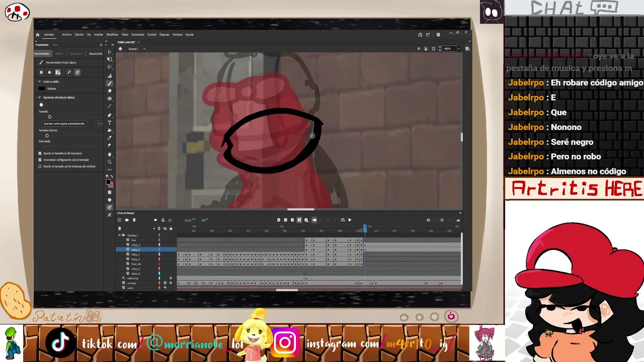Select the Free Transform tool
The image size is (644, 362).
110,59
